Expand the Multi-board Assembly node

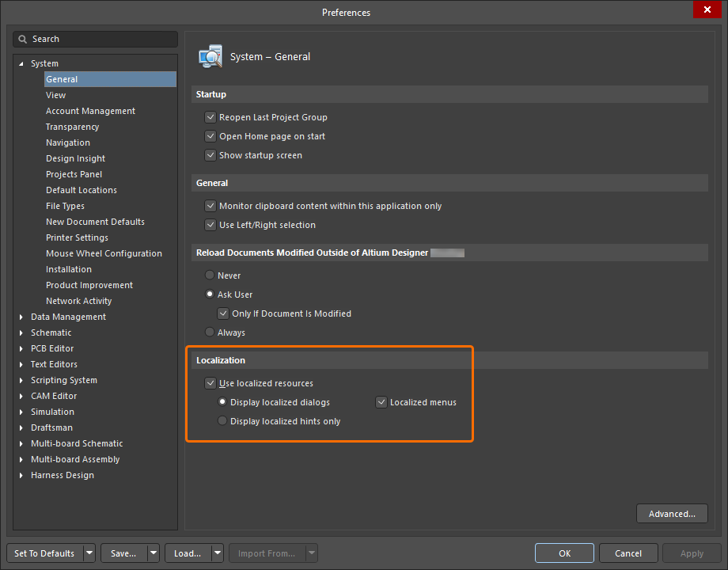pyautogui.click(x=21, y=459)
